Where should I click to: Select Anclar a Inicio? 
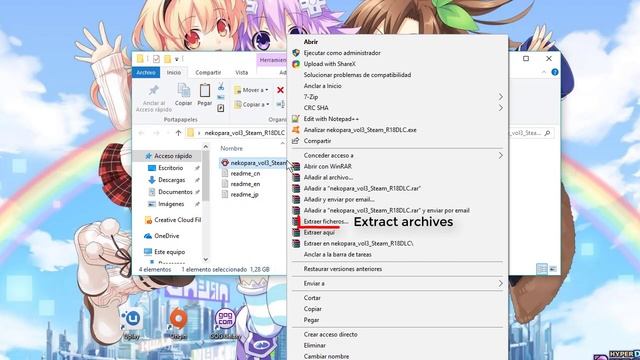tap(322, 86)
